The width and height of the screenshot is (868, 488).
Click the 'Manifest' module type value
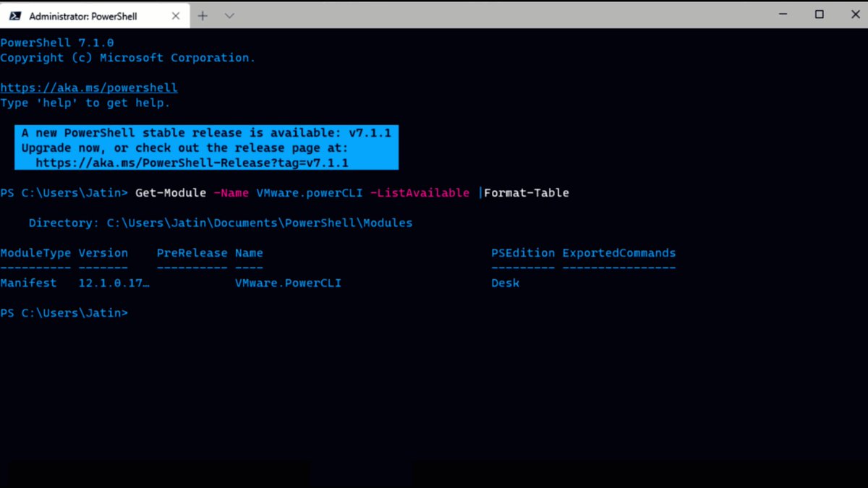(x=28, y=283)
